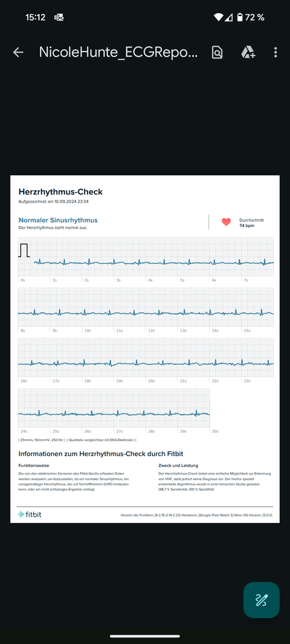The height and width of the screenshot is (644, 290).
Task: Tap the third ECG strip starting at 16s
Action: [146, 358]
